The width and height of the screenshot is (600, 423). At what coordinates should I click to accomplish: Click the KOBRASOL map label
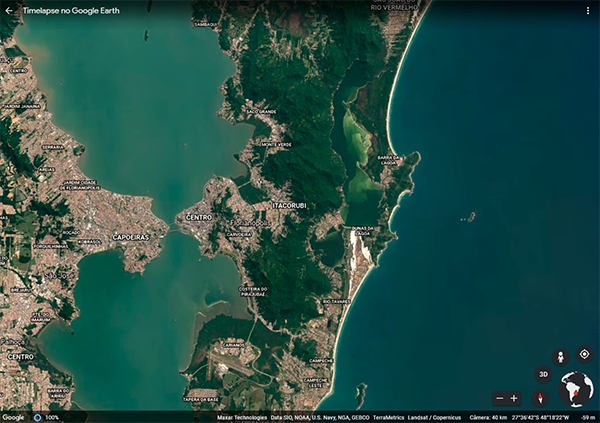tap(89, 242)
